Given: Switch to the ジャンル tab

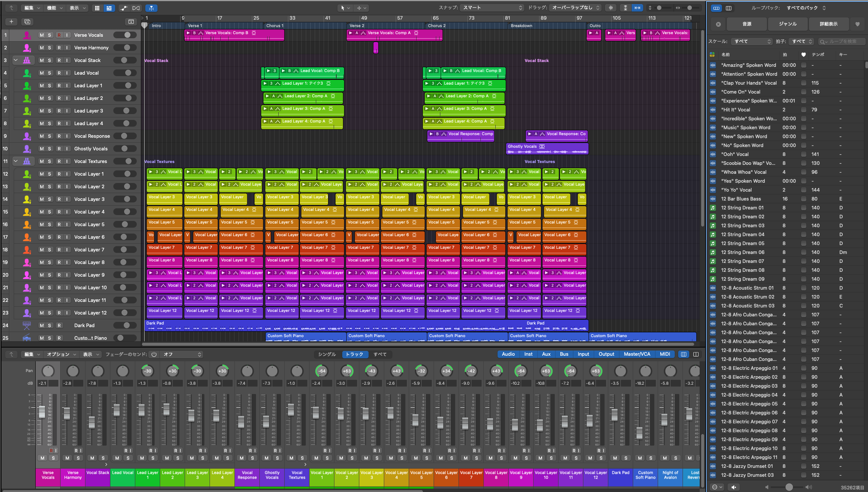Looking at the screenshot, I should 787,23.
